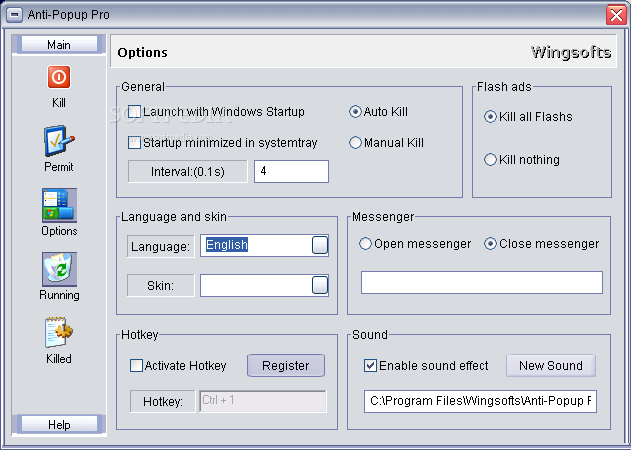The image size is (631, 450).
Task: Click the Skin: label
Action: [161, 285]
